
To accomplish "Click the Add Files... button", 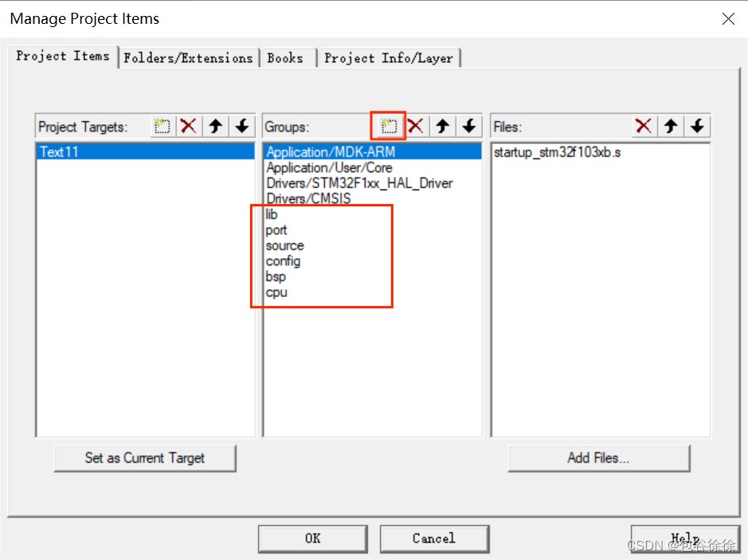I will click(599, 458).
